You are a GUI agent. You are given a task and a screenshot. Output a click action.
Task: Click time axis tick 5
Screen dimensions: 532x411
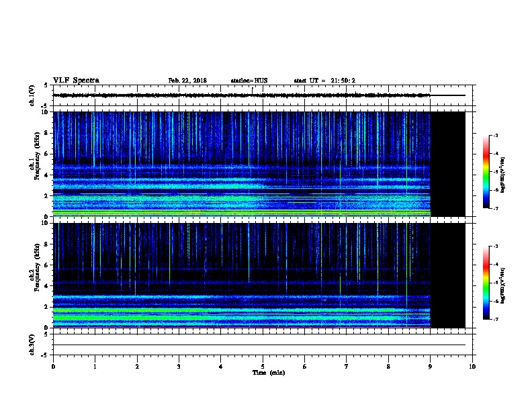click(x=263, y=367)
